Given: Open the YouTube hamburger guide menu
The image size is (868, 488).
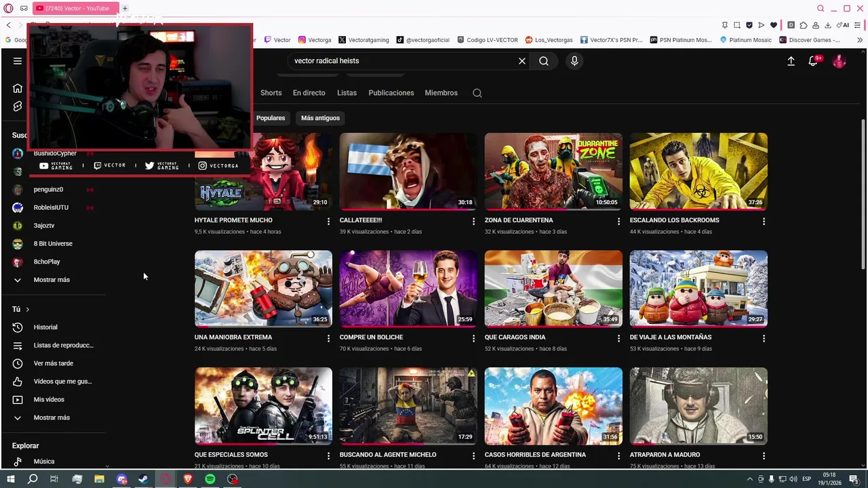Looking at the screenshot, I should pos(18,61).
